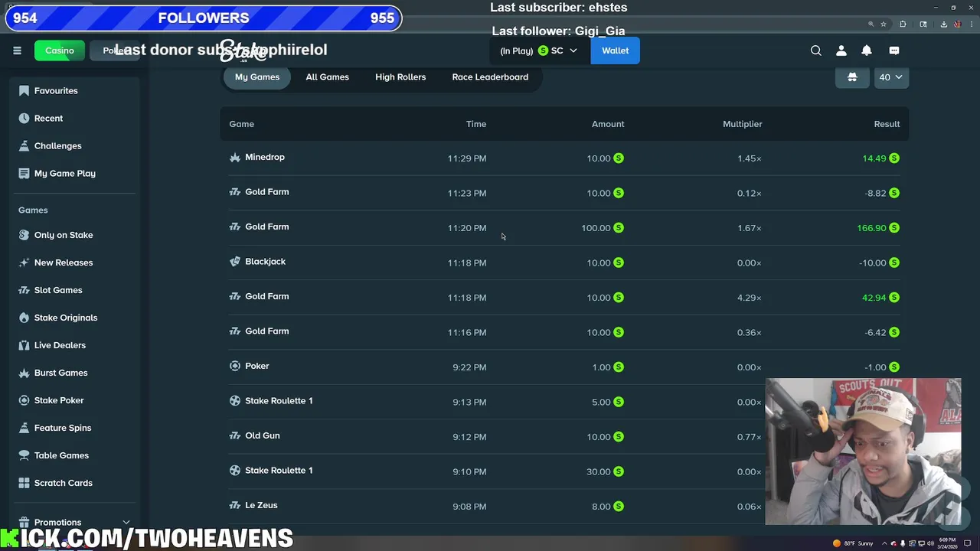The image size is (980, 551).
Task: Click the Poker game row icon
Action: pos(235,366)
